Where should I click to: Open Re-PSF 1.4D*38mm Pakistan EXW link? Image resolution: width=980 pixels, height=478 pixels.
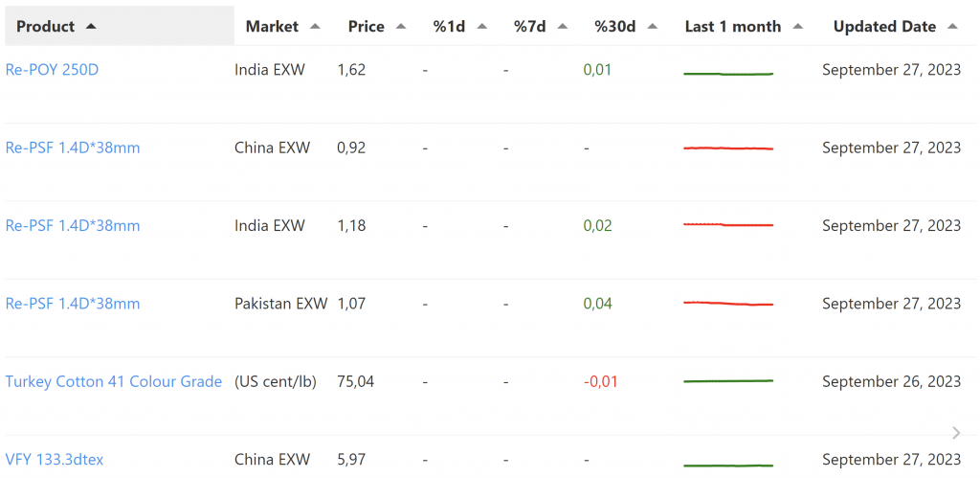[x=73, y=304]
